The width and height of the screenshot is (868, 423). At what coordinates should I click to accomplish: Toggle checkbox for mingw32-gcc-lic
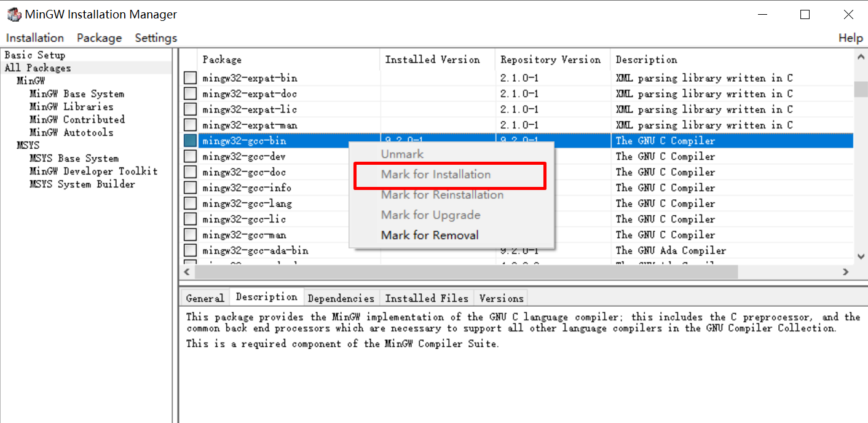pyautogui.click(x=191, y=219)
